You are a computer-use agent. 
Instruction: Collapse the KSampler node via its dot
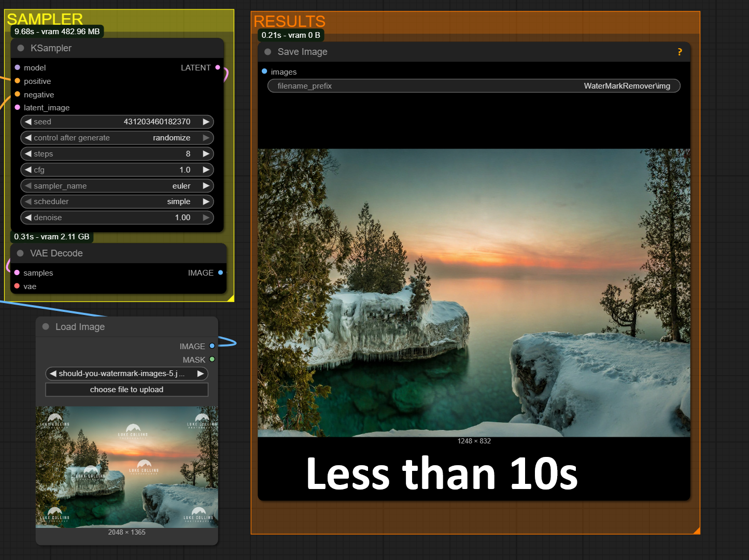(21, 48)
